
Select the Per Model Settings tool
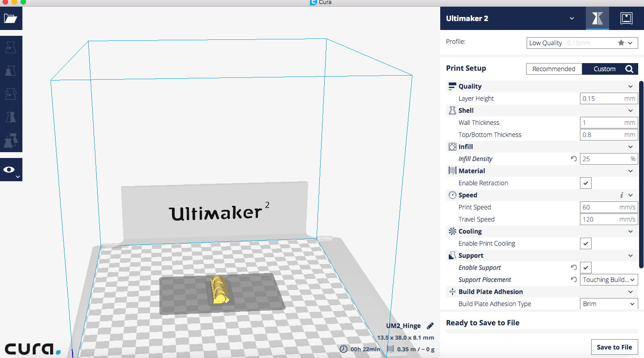(x=10, y=140)
